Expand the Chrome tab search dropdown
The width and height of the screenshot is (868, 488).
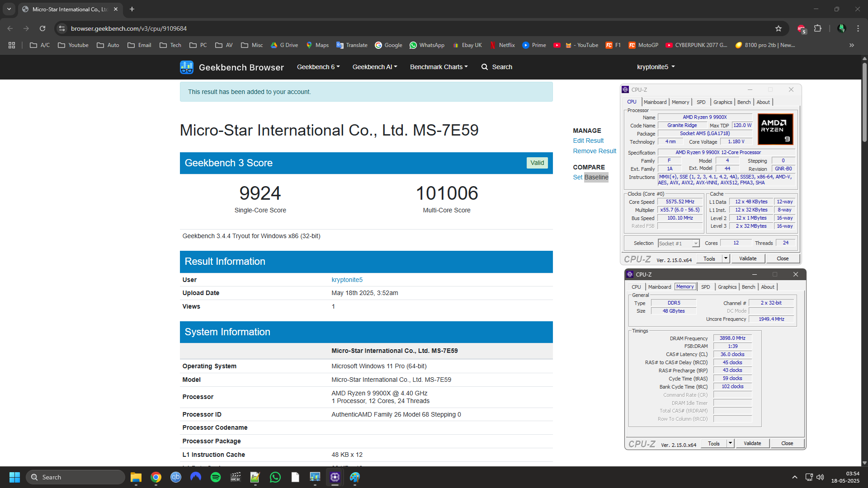pyautogui.click(x=9, y=9)
